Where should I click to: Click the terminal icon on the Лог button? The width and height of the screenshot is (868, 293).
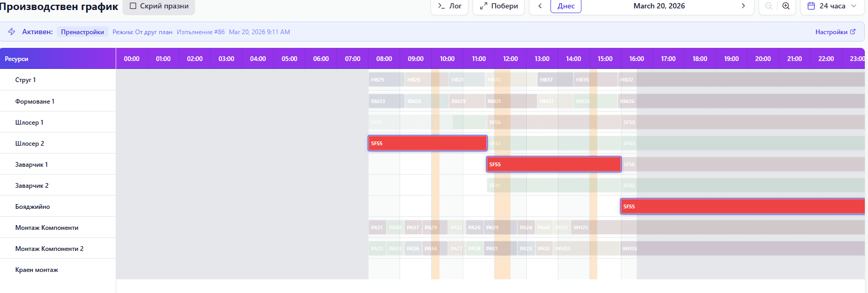[442, 6]
